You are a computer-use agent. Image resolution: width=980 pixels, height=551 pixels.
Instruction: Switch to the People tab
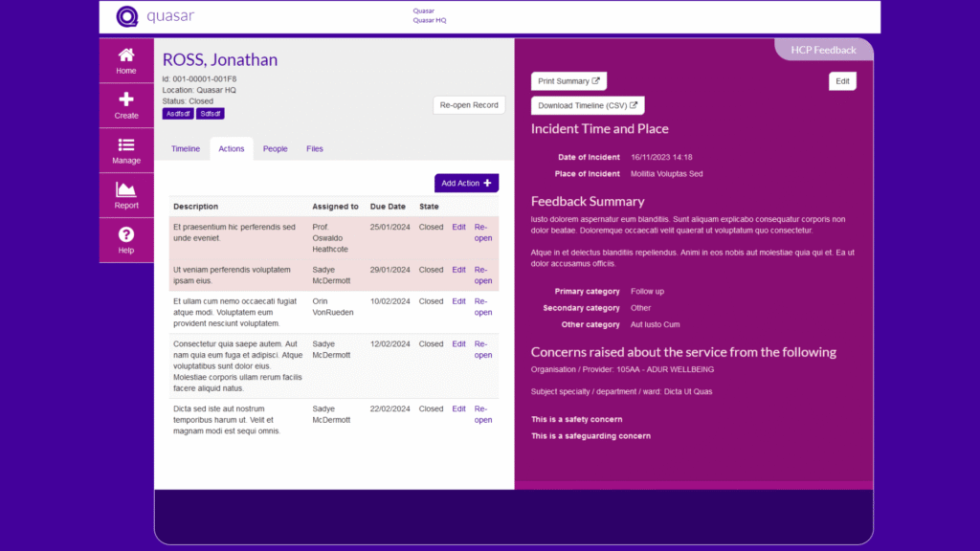coord(276,149)
